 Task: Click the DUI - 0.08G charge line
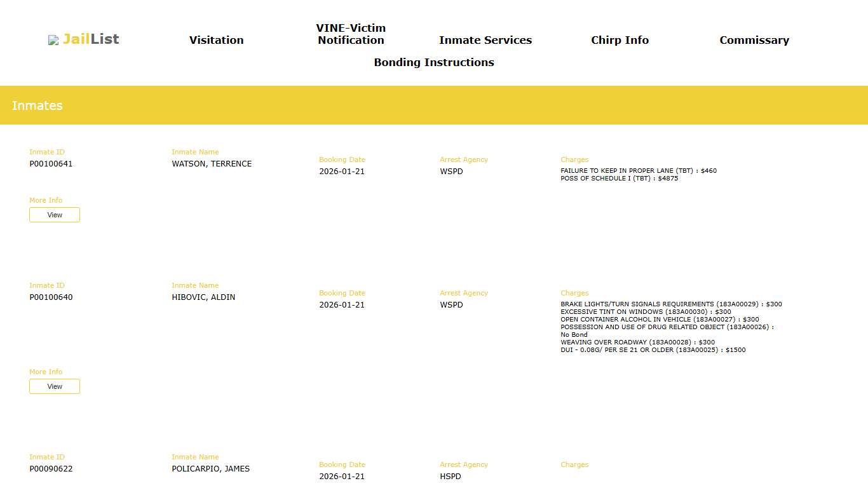click(653, 350)
